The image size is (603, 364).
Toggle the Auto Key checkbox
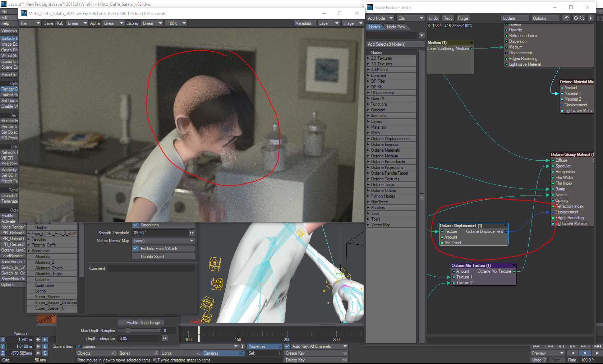[x=287, y=346]
